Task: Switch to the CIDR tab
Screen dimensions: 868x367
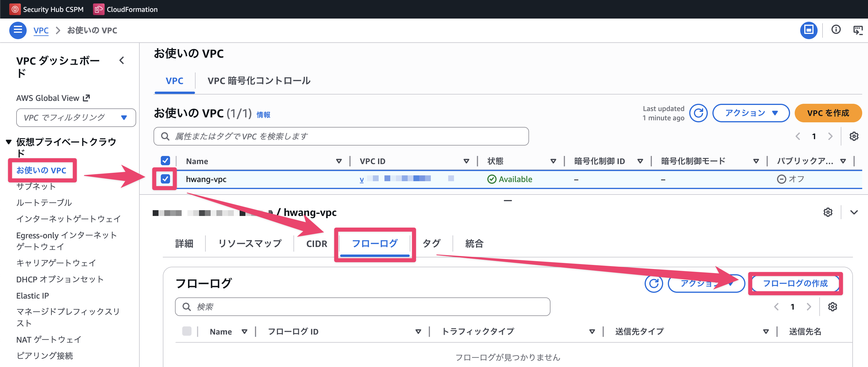Action: tap(316, 243)
